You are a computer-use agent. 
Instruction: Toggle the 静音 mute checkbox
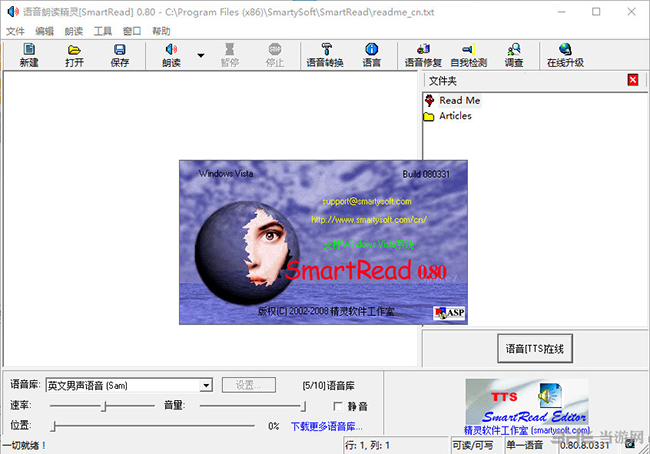[338, 406]
